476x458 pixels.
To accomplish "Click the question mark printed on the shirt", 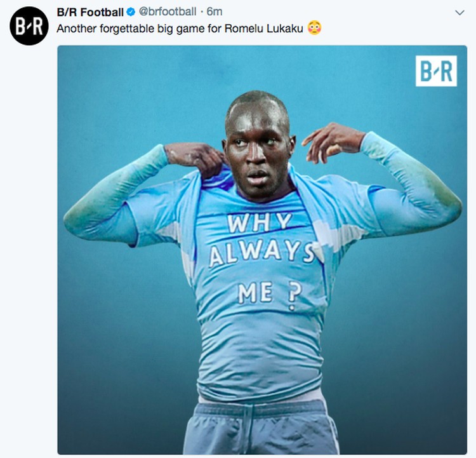I will tap(293, 296).
